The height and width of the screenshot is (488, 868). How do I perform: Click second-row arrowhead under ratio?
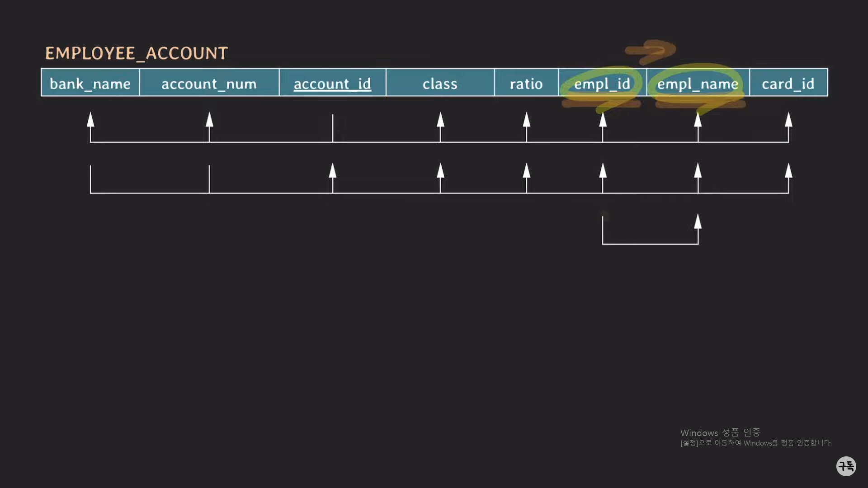pos(526,170)
